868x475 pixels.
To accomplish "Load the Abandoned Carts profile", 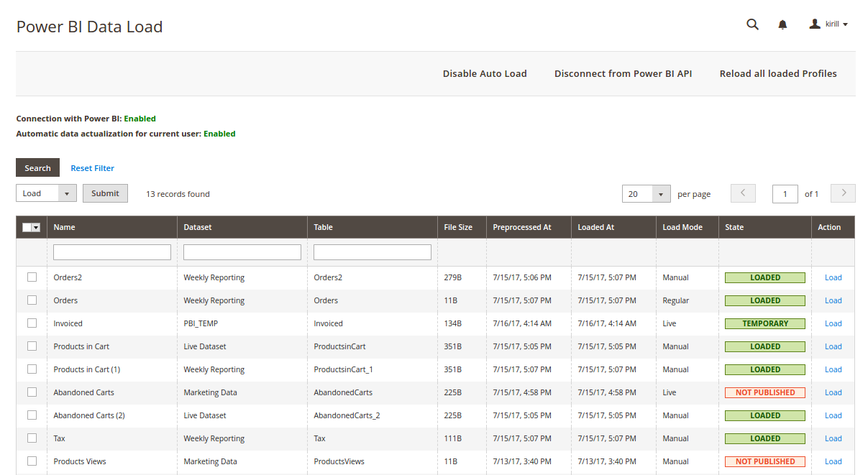I will (833, 392).
